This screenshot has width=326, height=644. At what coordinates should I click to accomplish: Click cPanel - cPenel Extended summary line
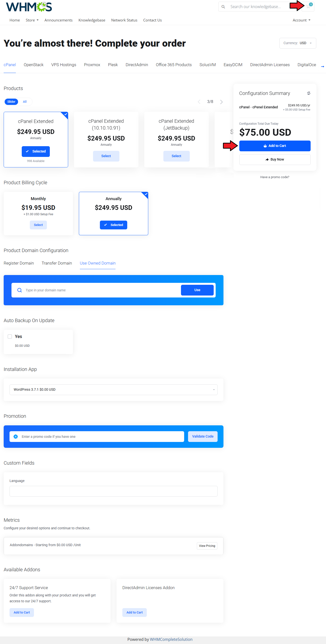point(258,107)
